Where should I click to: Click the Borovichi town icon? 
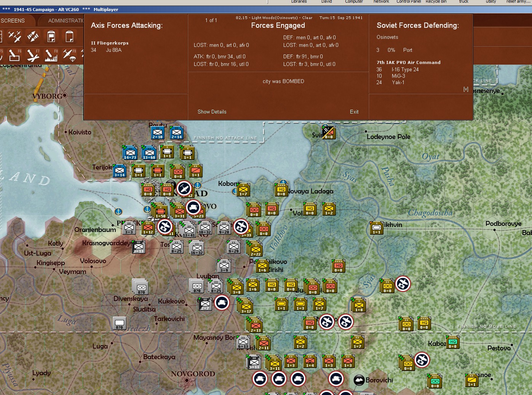(359, 380)
